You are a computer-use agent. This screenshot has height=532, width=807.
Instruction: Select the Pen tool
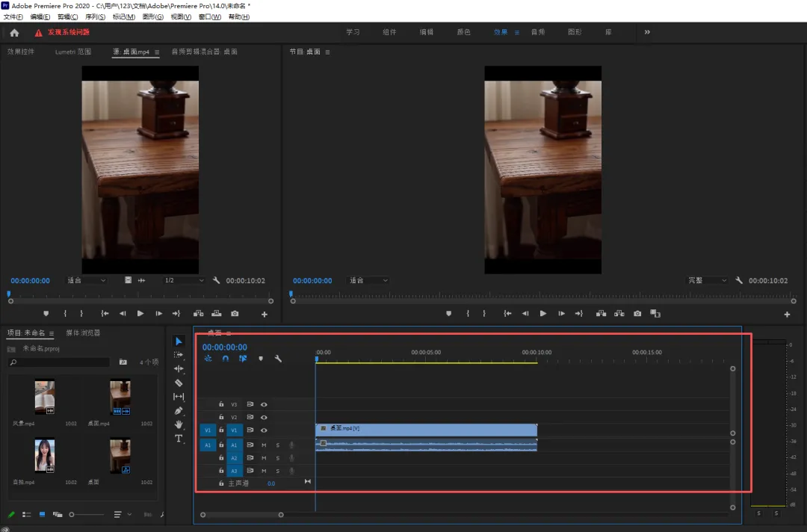click(179, 410)
